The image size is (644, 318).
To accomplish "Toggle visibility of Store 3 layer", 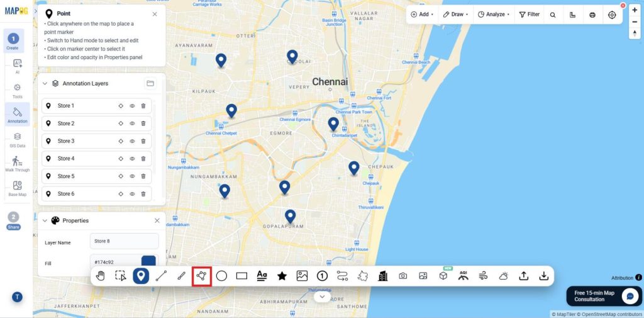I will pyautogui.click(x=132, y=141).
